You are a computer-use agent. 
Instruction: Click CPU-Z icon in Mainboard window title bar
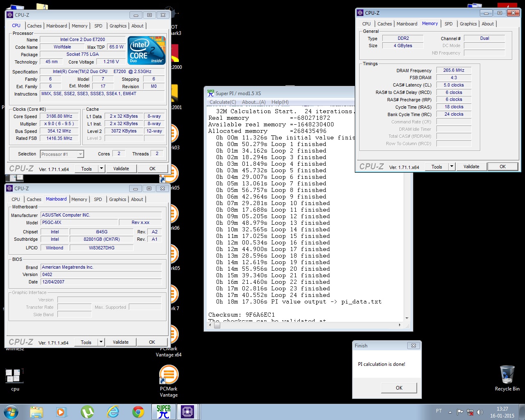pos(9,188)
